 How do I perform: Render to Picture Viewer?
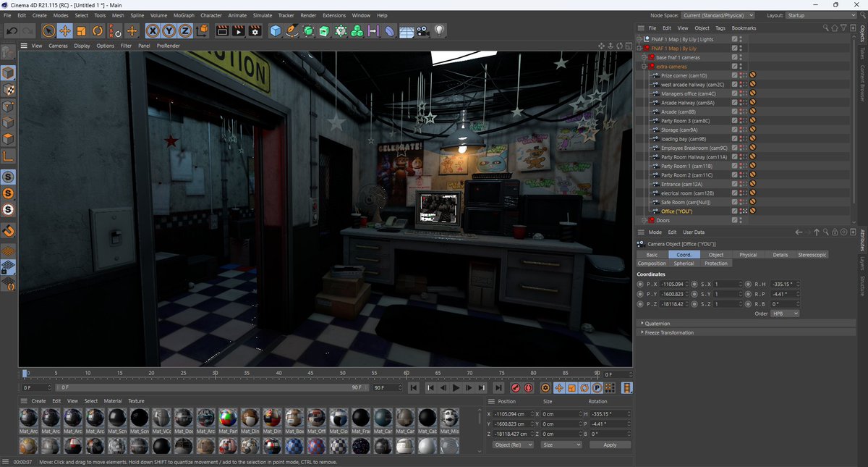pyautogui.click(x=239, y=31)
